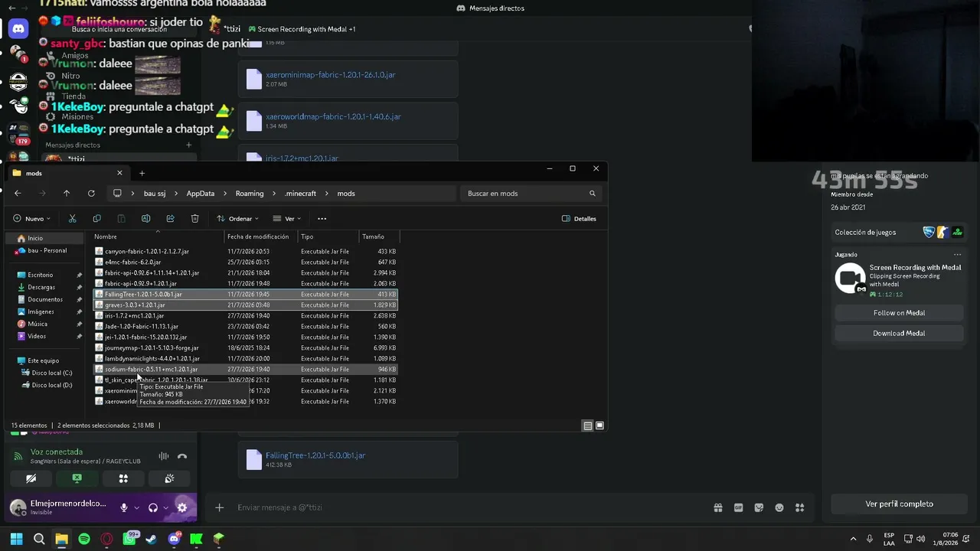Click the Download Medal button
The image size is (980, 551).
[899, 334]
